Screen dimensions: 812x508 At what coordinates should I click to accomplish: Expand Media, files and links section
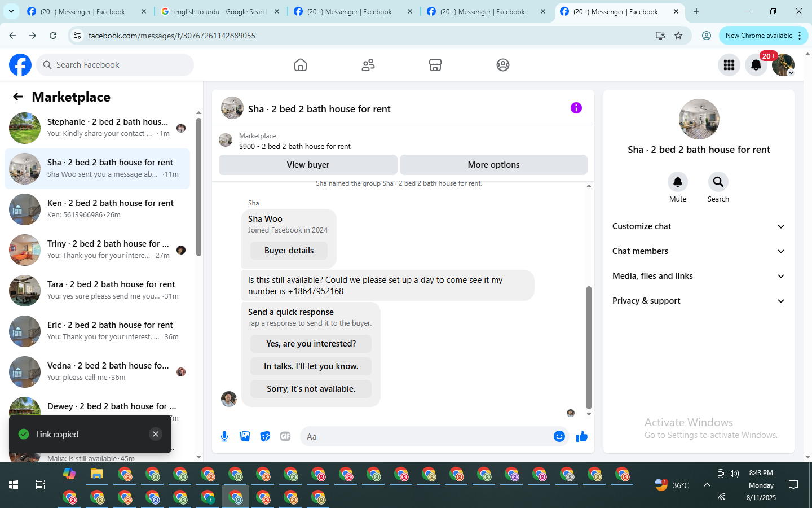699,276
